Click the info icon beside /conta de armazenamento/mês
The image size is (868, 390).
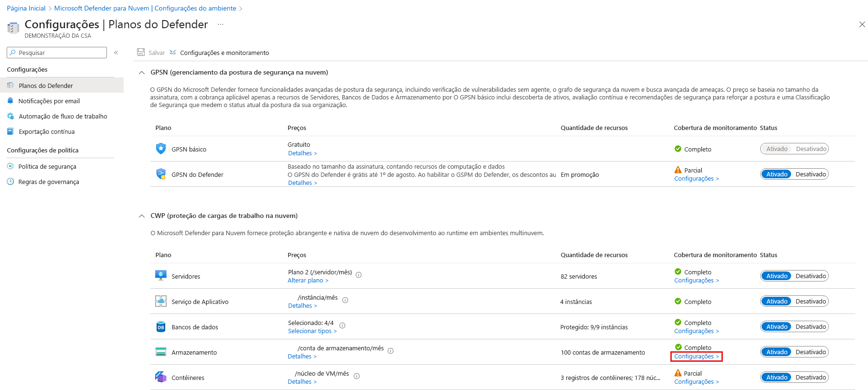(391, 351)
